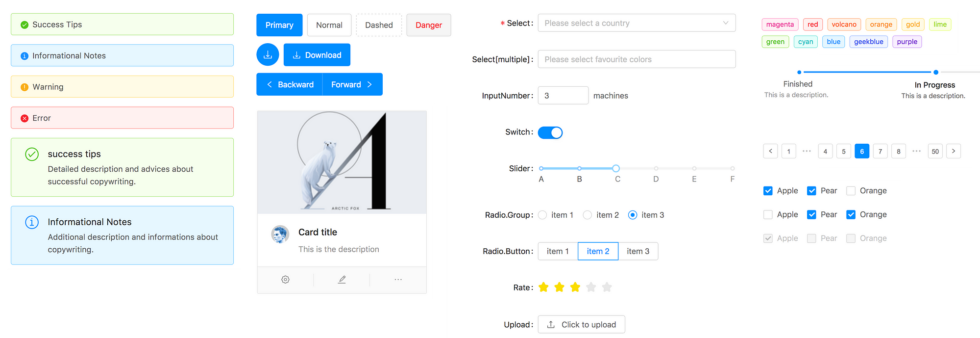980x338 pixels.
Task: Open the favourite colors multi-select
Action: point(637,59)
